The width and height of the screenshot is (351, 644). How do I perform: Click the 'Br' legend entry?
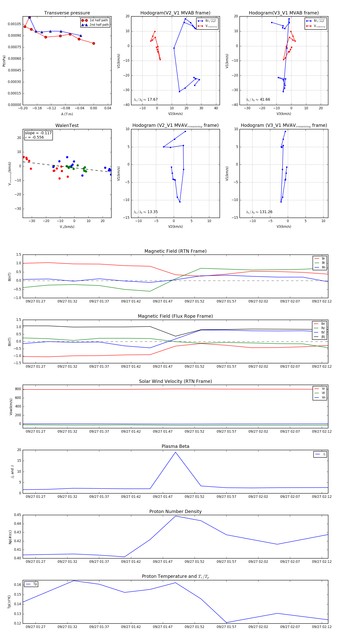click(320, 259)
